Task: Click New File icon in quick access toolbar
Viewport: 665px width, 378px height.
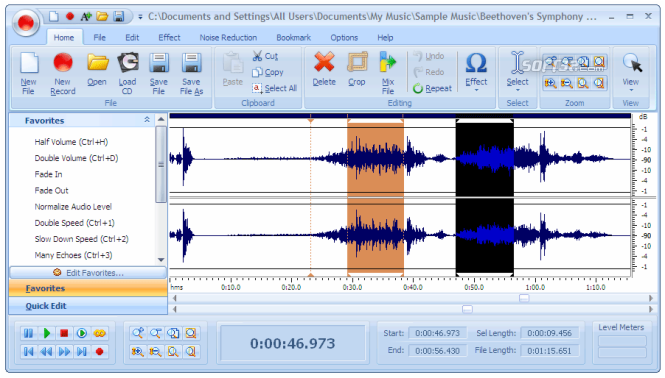Action: coord(54,17)
